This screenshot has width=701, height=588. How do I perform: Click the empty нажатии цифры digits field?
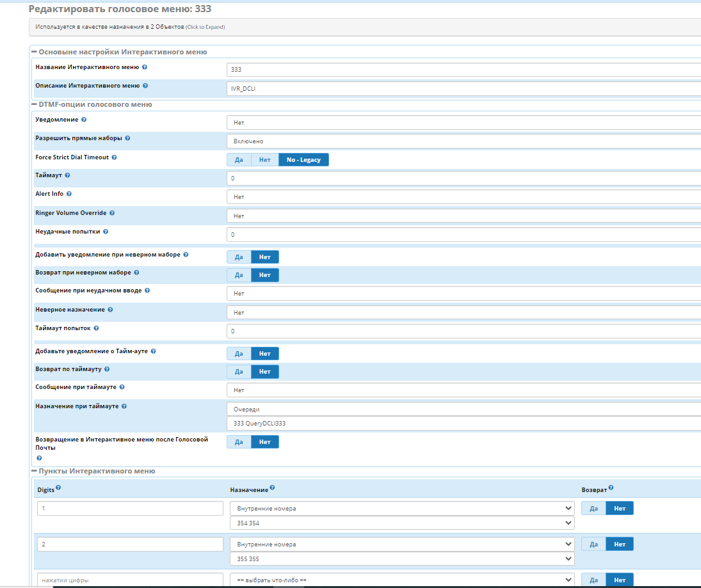pos(130,580)
